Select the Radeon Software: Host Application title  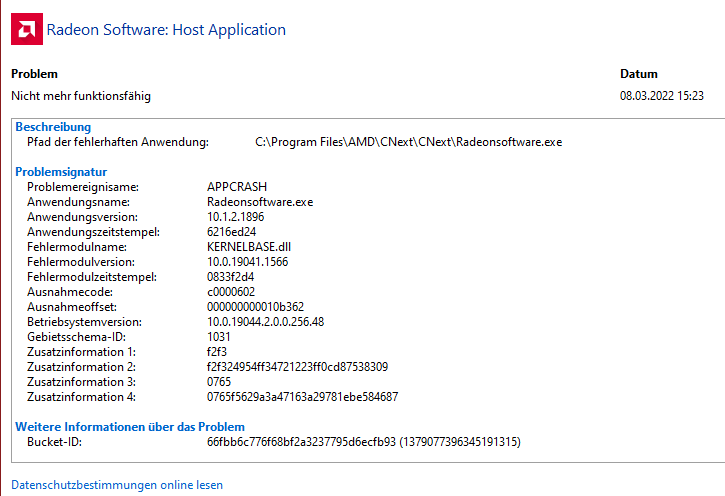[x=166, y=30]
